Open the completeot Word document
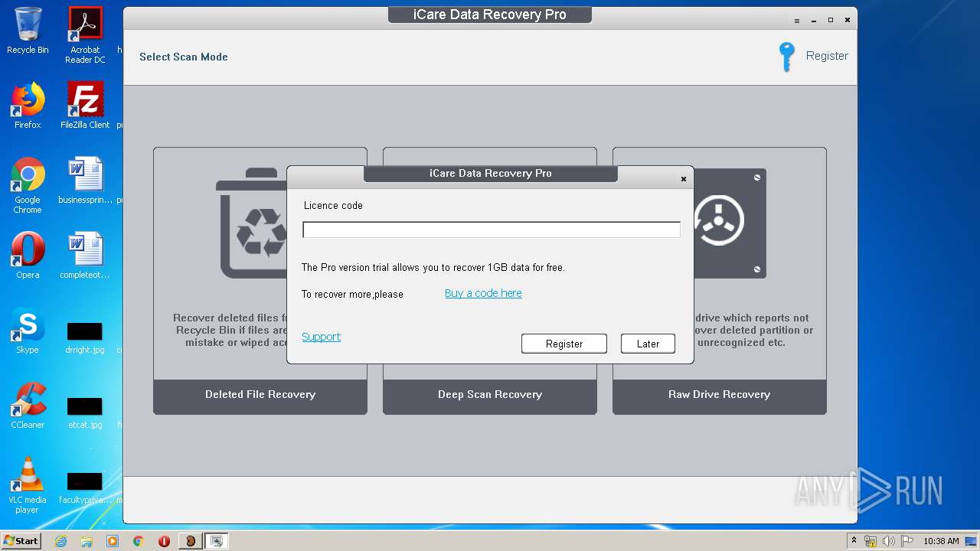 (85, 256)
